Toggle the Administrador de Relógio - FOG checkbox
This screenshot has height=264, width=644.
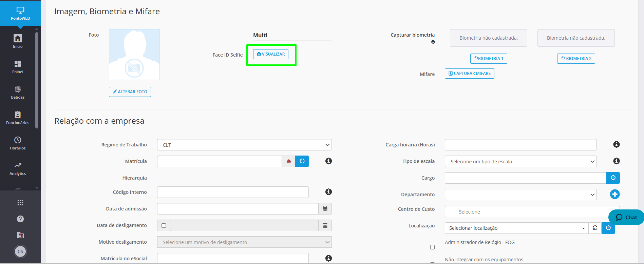(432, 247)
